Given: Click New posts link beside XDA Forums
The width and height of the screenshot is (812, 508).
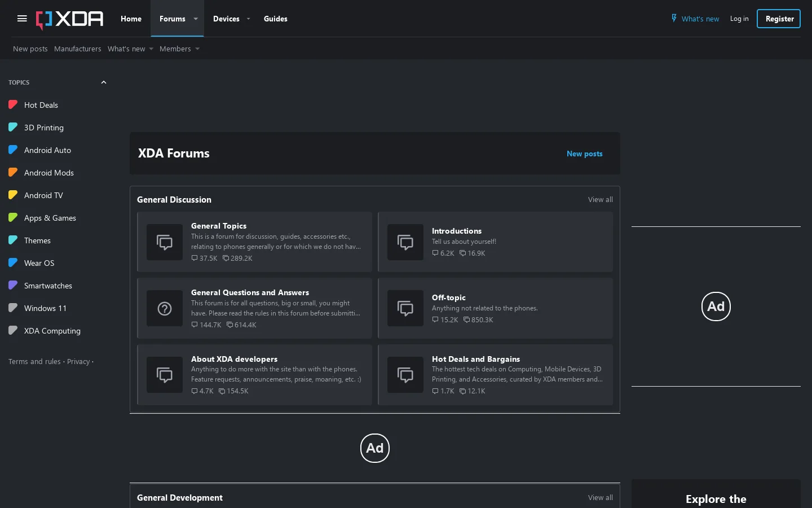Looking at the screenshot, I should click(x=585, y=154).
